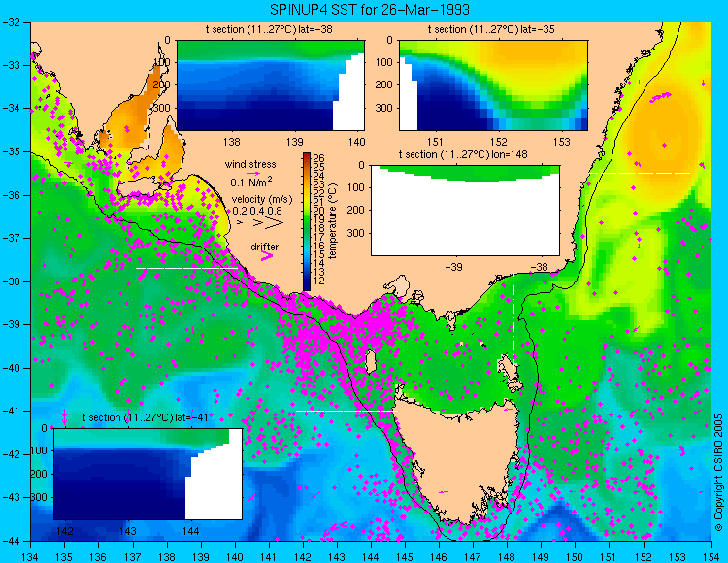Click the vertical temperature color bar
This screenshot has height=563, width=728.
point(307,222)
